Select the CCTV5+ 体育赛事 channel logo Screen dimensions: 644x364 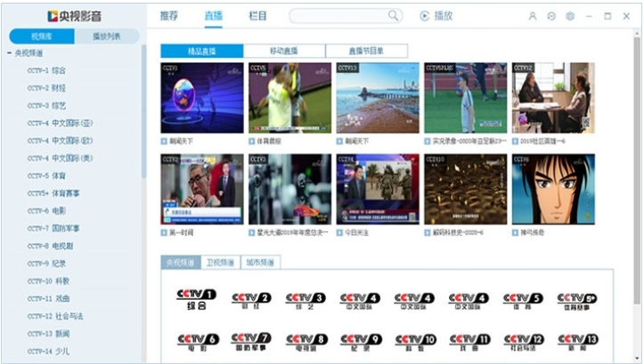point(576,301)
